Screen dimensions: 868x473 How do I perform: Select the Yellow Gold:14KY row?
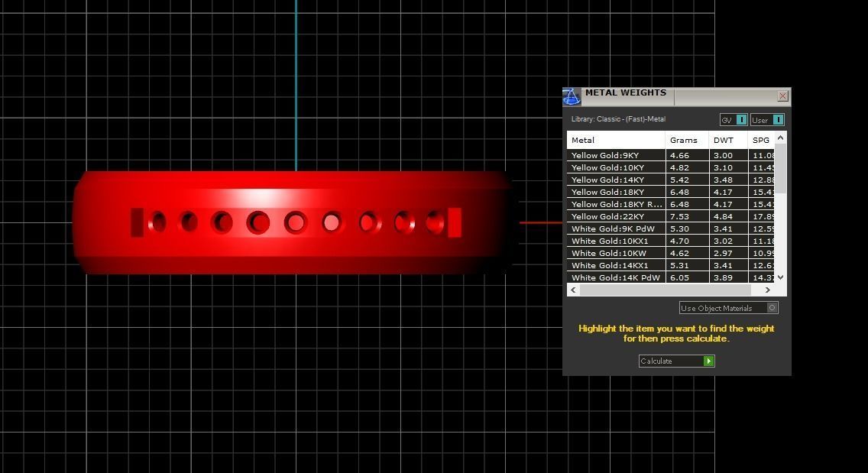coord(671,180)
